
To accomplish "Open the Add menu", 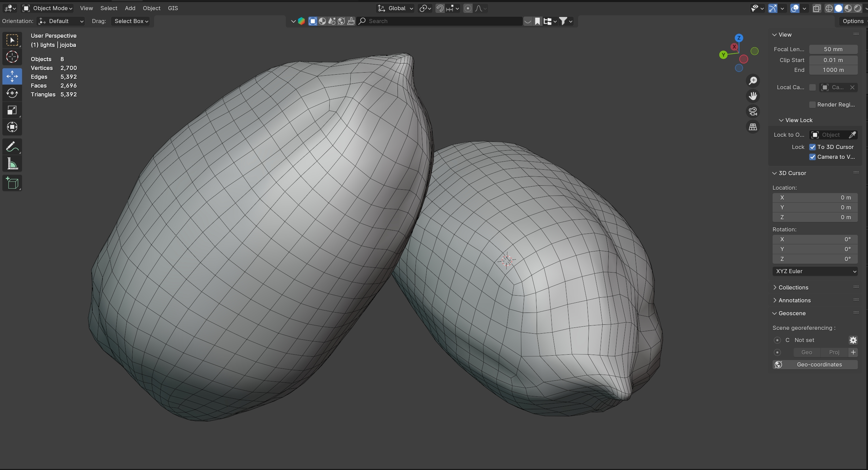I will point(130,8).
